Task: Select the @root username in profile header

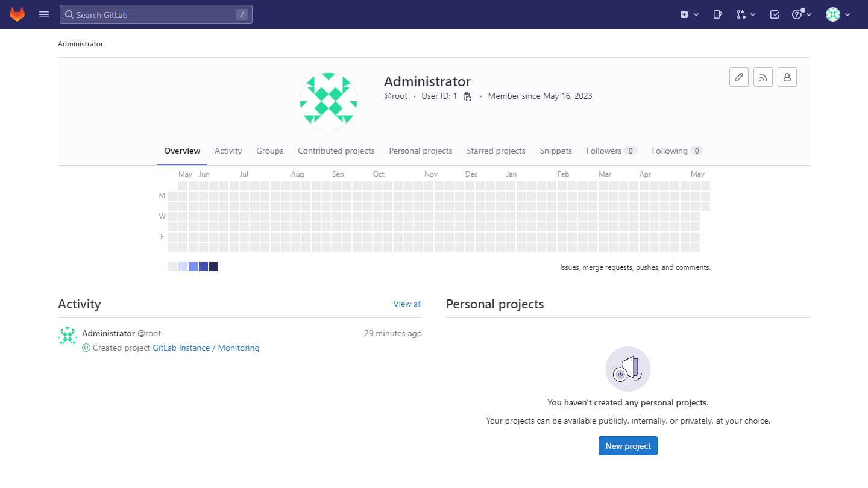Action: point(395,96)
